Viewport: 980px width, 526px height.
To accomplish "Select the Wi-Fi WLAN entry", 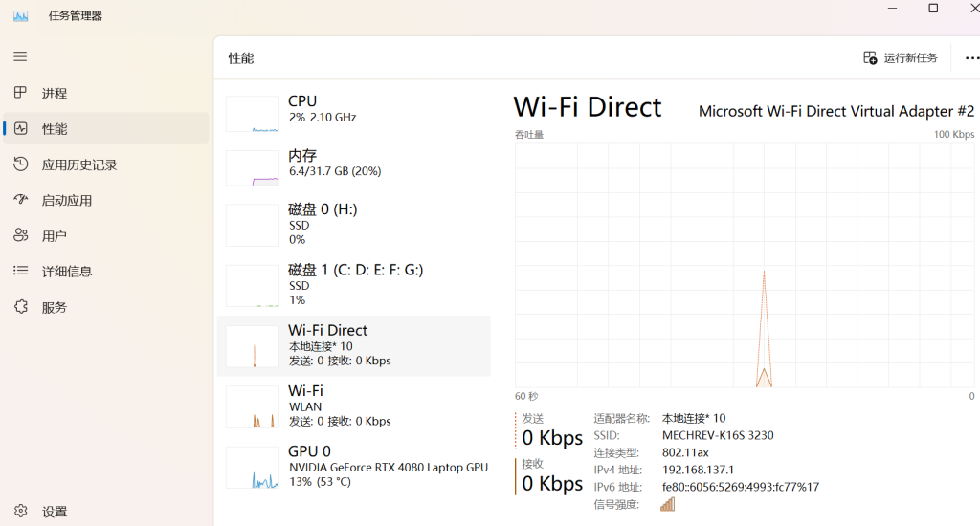I will (x=354, y=405).
